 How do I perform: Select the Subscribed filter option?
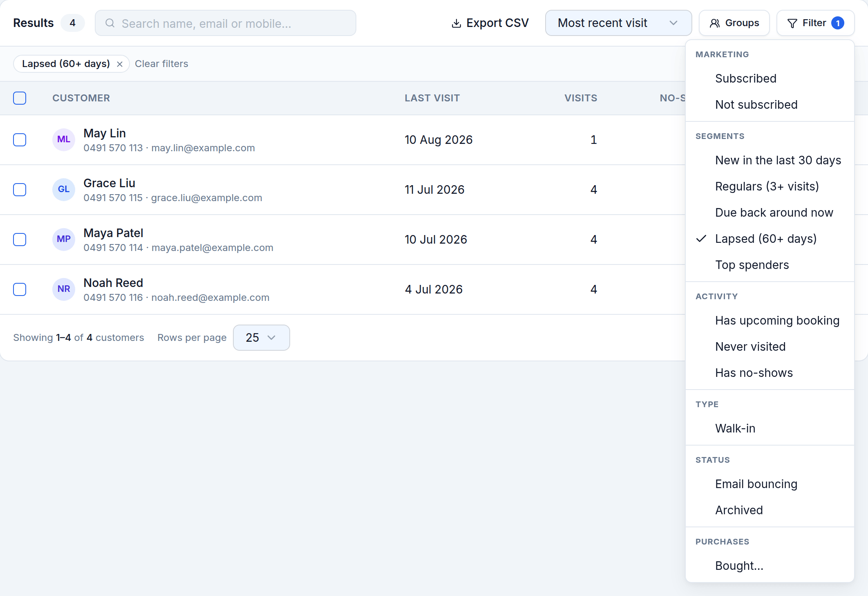click(770, 78)
